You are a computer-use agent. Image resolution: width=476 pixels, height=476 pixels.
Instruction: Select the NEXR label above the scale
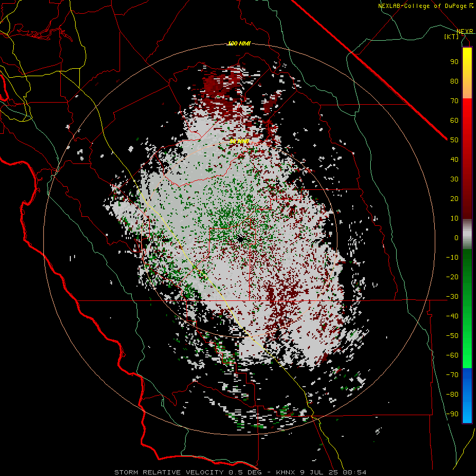coord(465,31)
